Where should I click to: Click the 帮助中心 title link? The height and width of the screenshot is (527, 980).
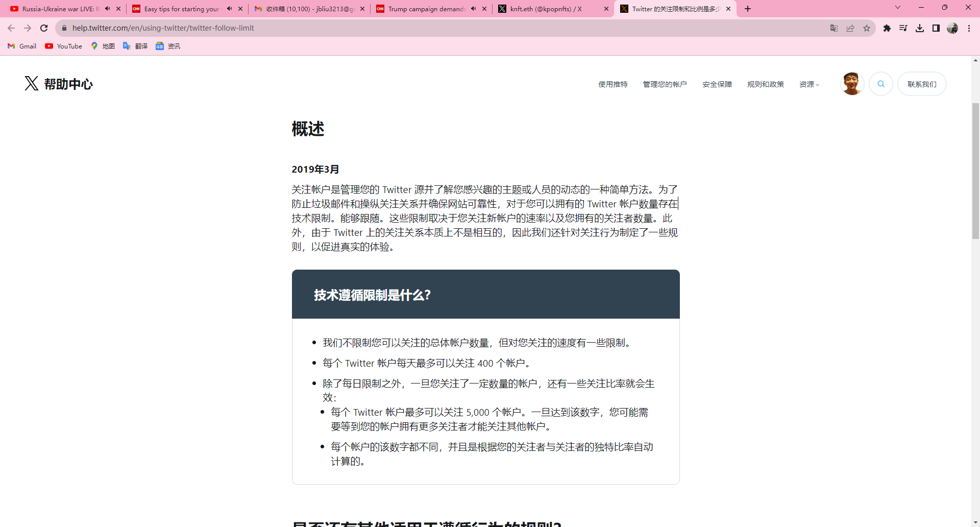pyautogui.click(x=68, y=84)
